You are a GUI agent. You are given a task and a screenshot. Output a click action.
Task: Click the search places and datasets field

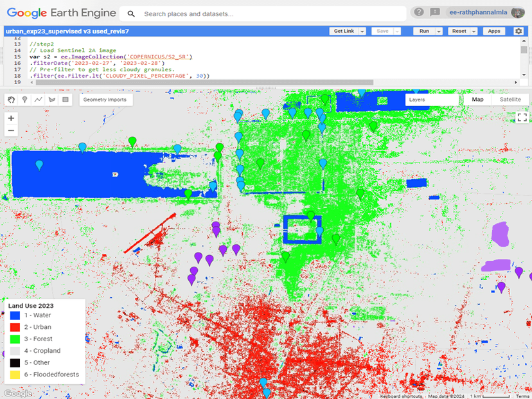click(x=270, y=13)
